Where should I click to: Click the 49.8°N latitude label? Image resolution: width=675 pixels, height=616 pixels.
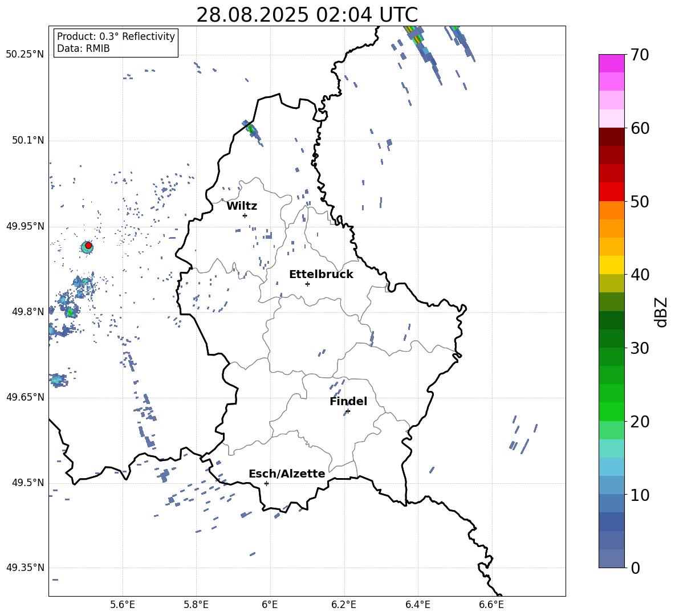[x=27, y=312]
